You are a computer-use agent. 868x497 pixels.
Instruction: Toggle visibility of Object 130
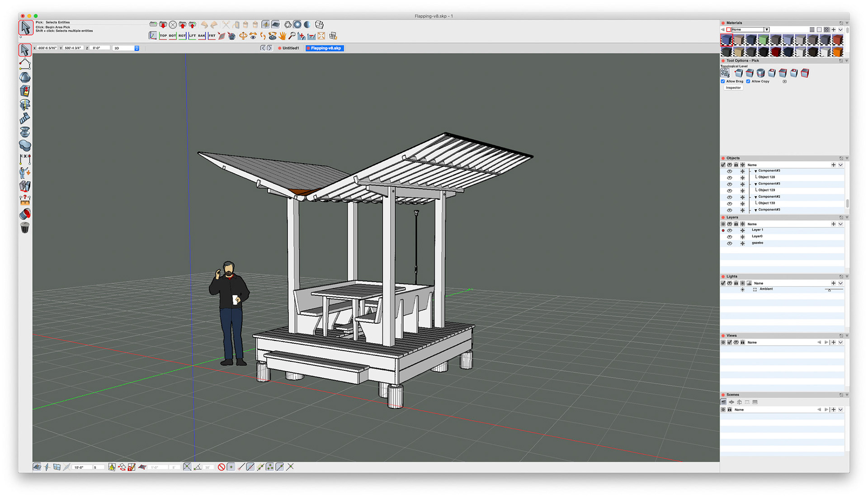(x=729, y=204)
